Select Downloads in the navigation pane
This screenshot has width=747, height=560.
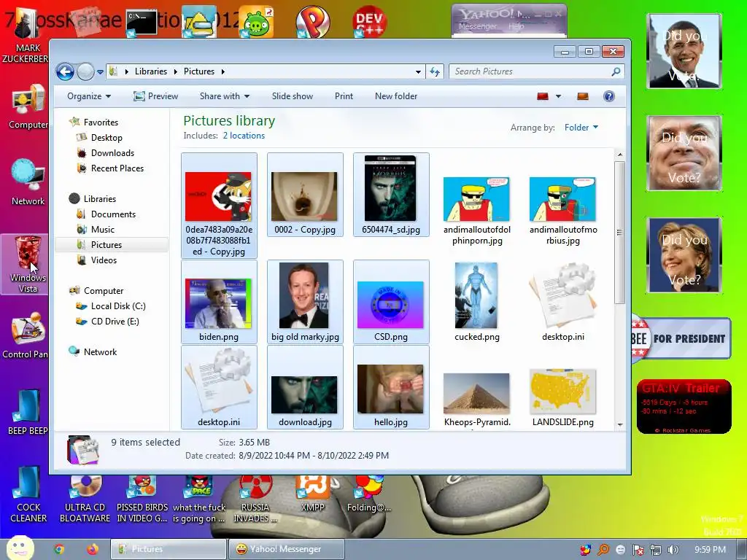pos(112,153)
